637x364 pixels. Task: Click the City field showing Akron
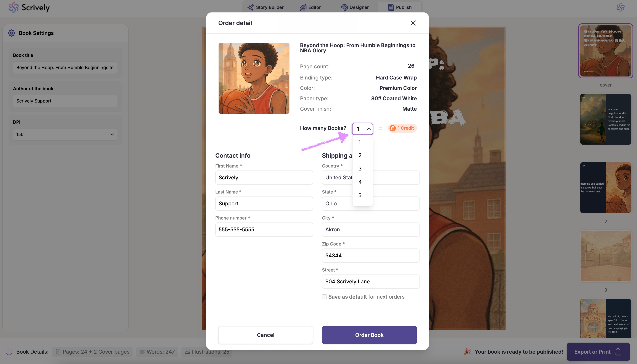click(x=371, y=230)
